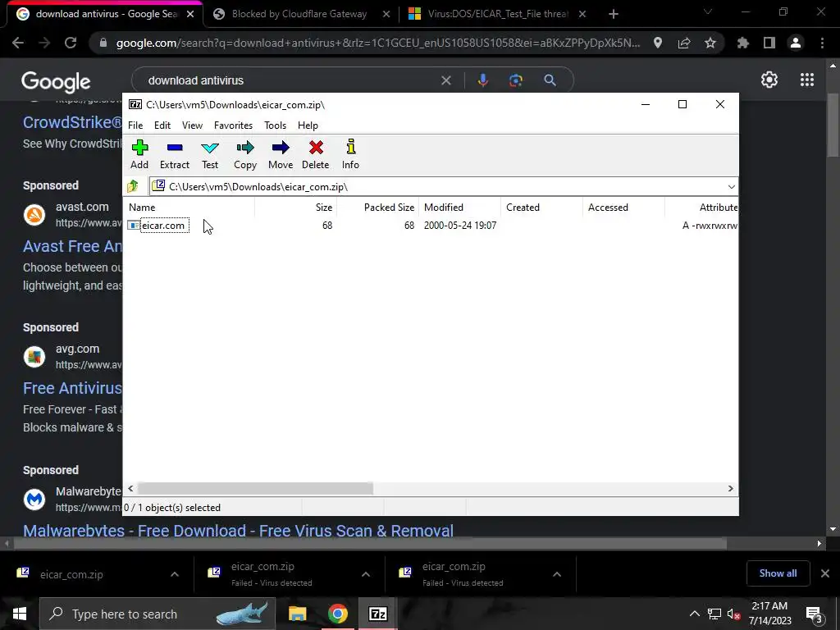The height and width of the screenshot is (630, 840).
Task: Open the CrowdStrike sponsored result link
Action: tap(72, 122)
